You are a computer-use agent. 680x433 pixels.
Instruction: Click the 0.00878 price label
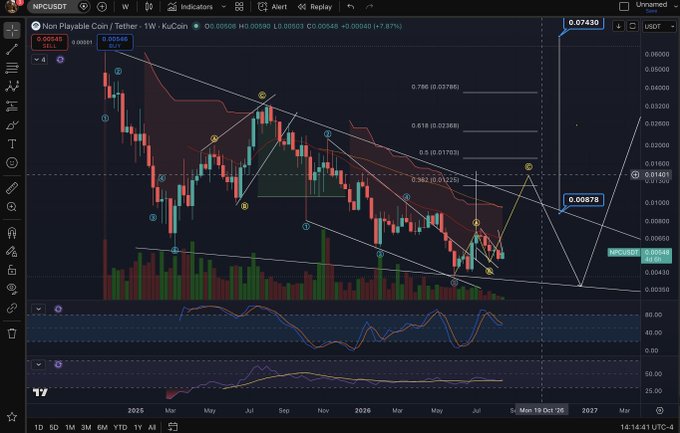(x=583, y=200)
